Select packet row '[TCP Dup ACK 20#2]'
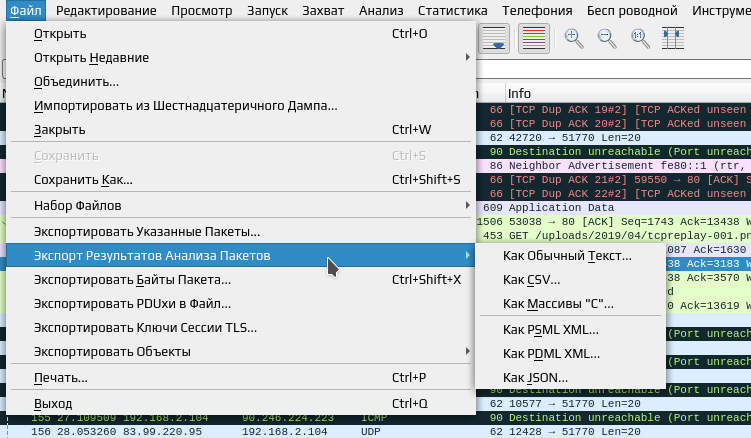The width and height of the screenshot is (751, 438). 614,124
